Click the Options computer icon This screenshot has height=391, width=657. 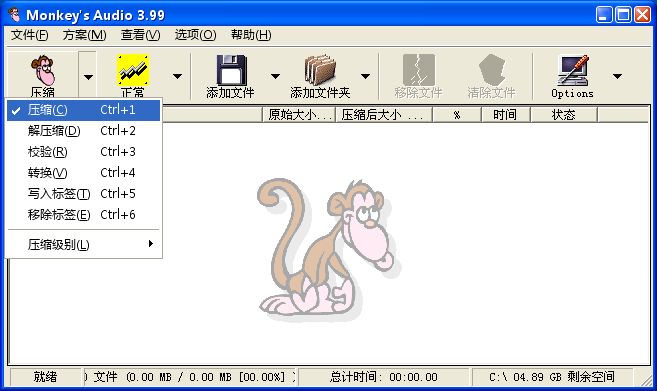click(572, 70)
